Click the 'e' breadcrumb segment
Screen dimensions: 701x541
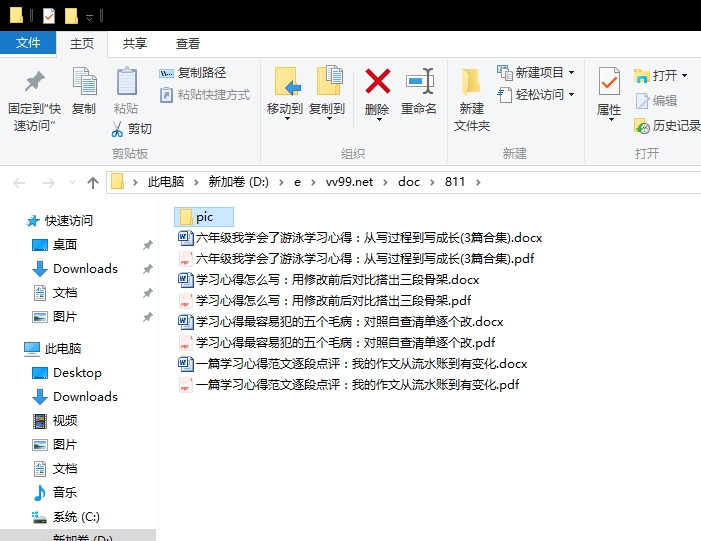pos(297,182)
